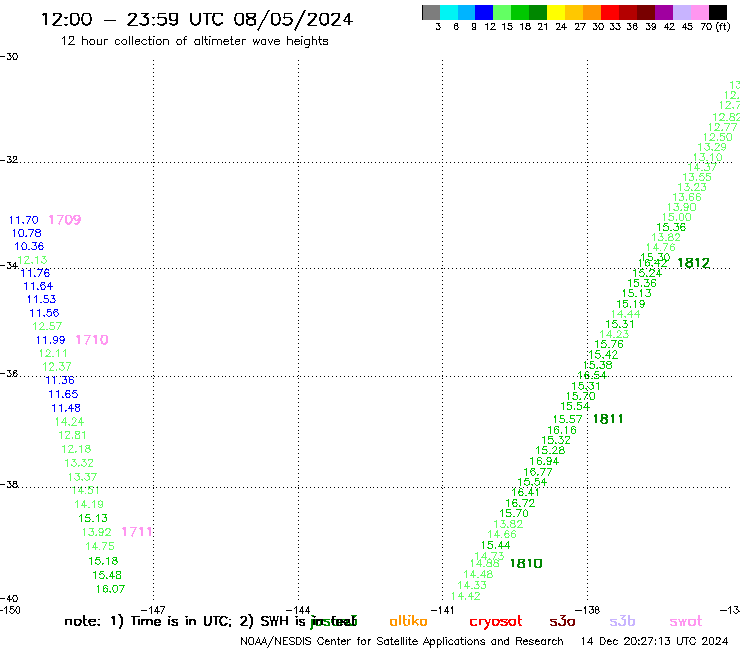Click the 15.48 wave height
The height and width of the screenshot is (650, 740).
pos(107,575)
